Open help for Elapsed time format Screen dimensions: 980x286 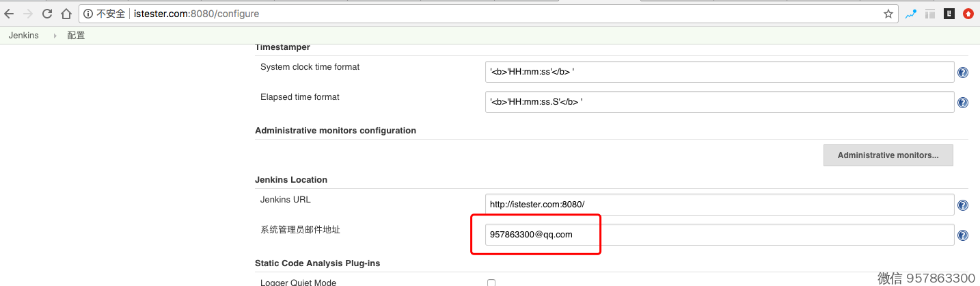click(x=962, y=103)
